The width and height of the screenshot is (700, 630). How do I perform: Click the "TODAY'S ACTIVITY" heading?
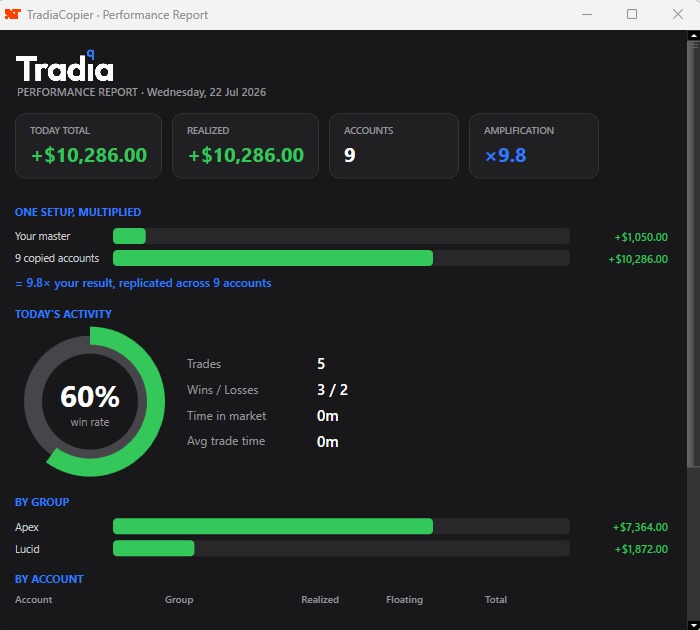63,314
